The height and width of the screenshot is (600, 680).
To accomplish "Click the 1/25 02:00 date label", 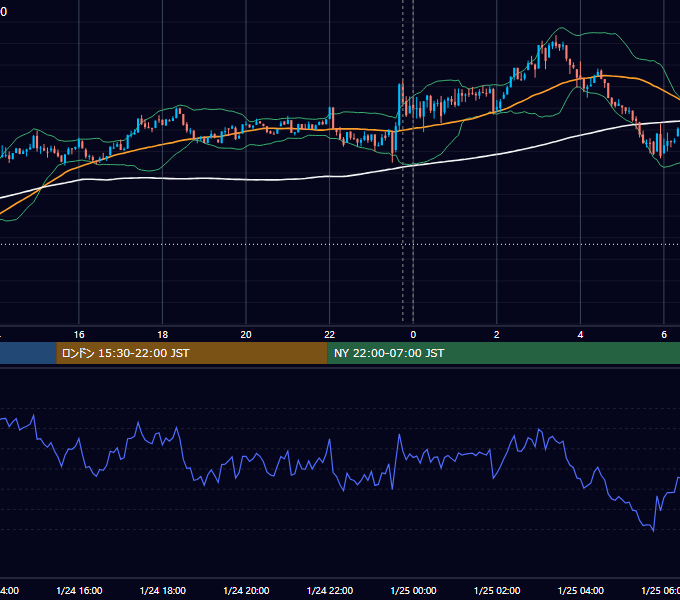I will pyautogui.click(x=497, y=590).
